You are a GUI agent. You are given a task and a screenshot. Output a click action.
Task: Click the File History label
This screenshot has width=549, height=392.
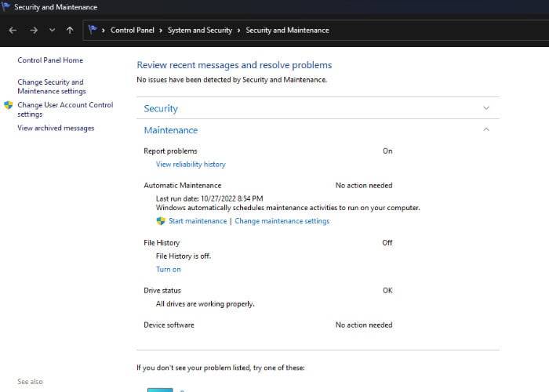162,242
